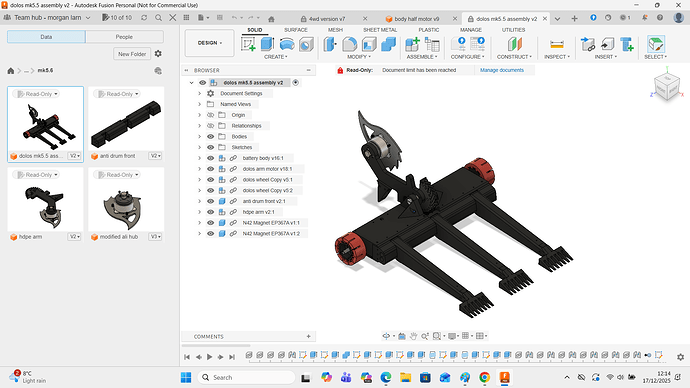
Task: Switch to the SURFACE tab
Action: pos(296,30)
